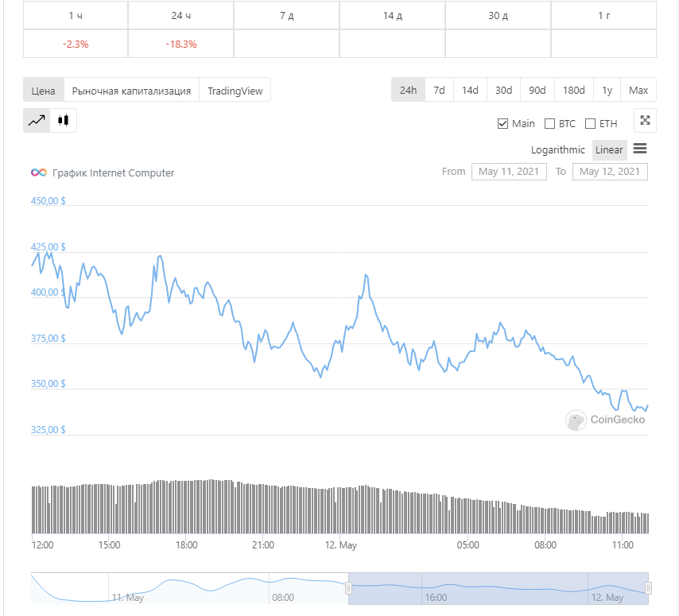Image resolution: width=679 pixels, height=616 pixels.
Task: Click the 24 ч column header
Action: 181,16
